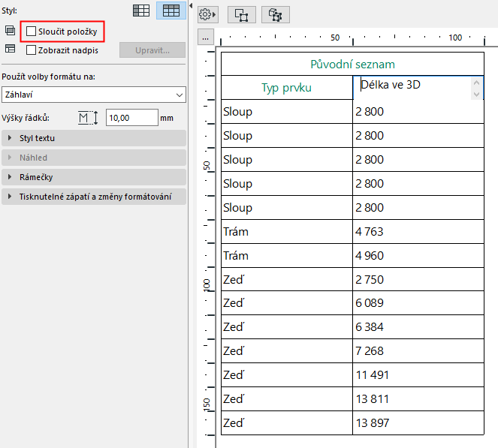Click the ellipsis button at ruler corner
The height and width of the screenshot is (448, 498).
tap(207, 38)
